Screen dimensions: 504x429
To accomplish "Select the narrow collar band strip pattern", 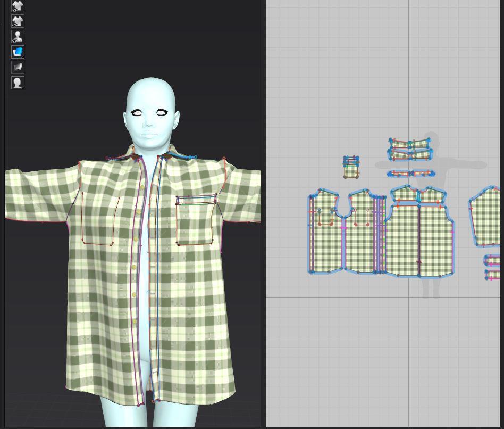I will (x=411, y=174).
